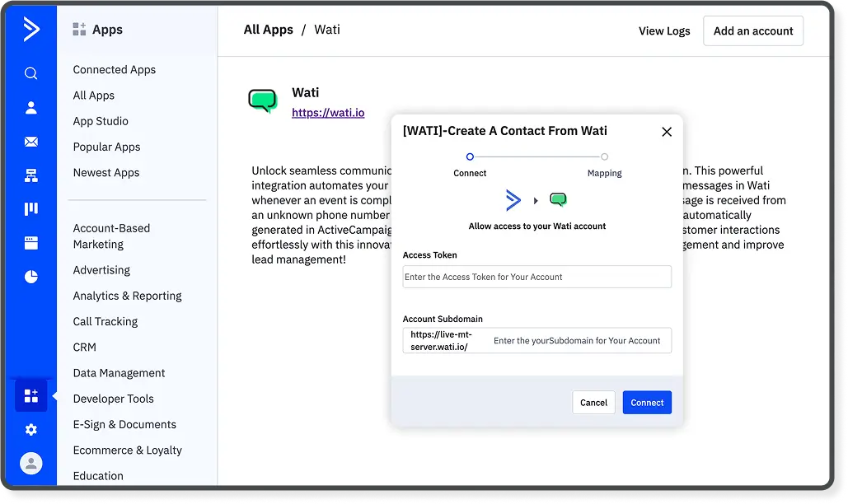The image size is (848, 504).
Task: Select CRM category
Action: 84,348
